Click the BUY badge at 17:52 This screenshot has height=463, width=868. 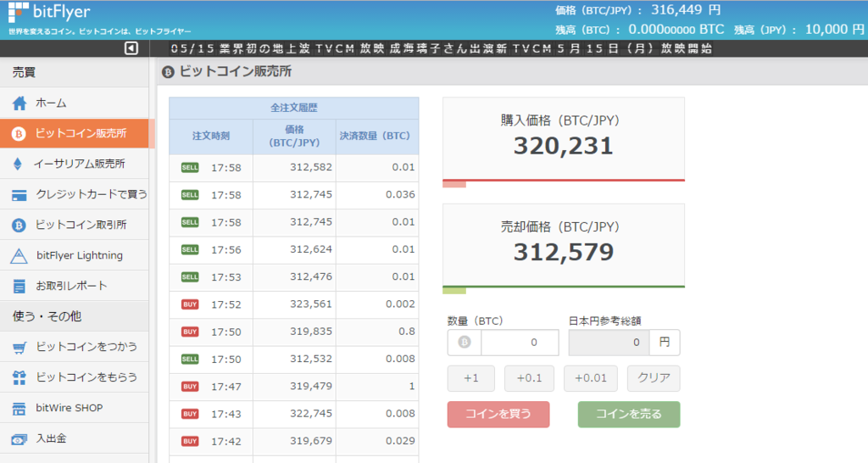pos(190,304)
